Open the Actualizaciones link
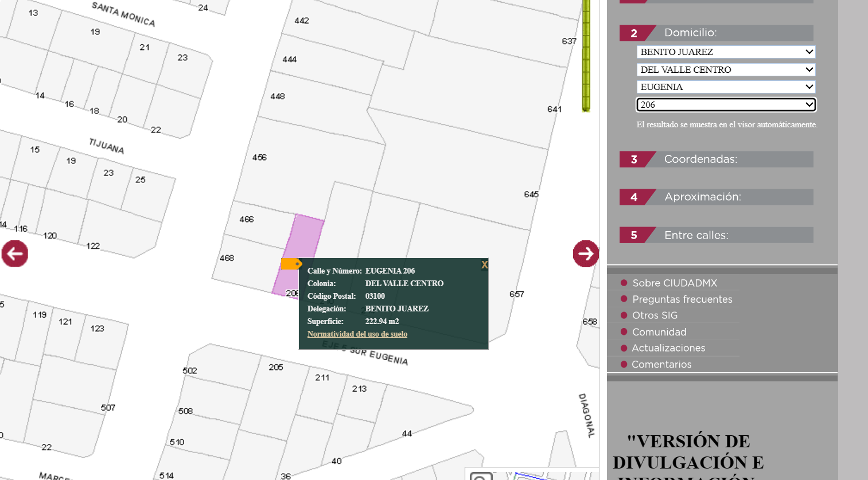 click(668, 348)
